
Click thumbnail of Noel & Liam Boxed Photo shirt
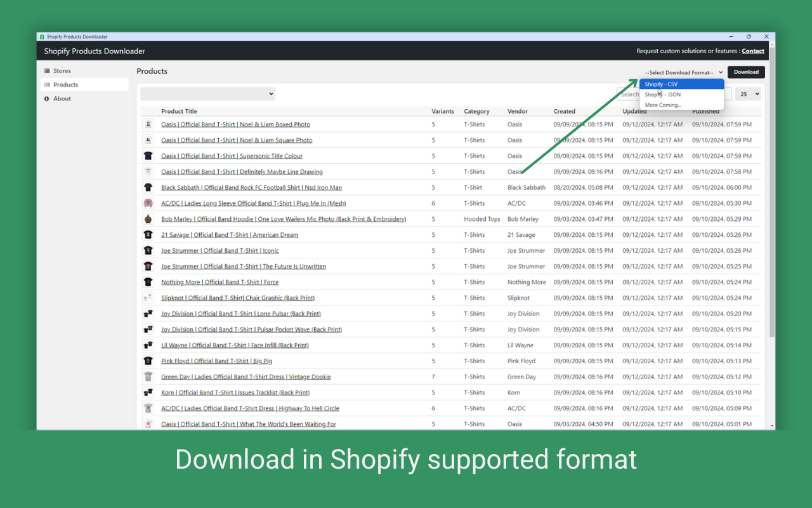pyautogui.click(x=148, y=124)
